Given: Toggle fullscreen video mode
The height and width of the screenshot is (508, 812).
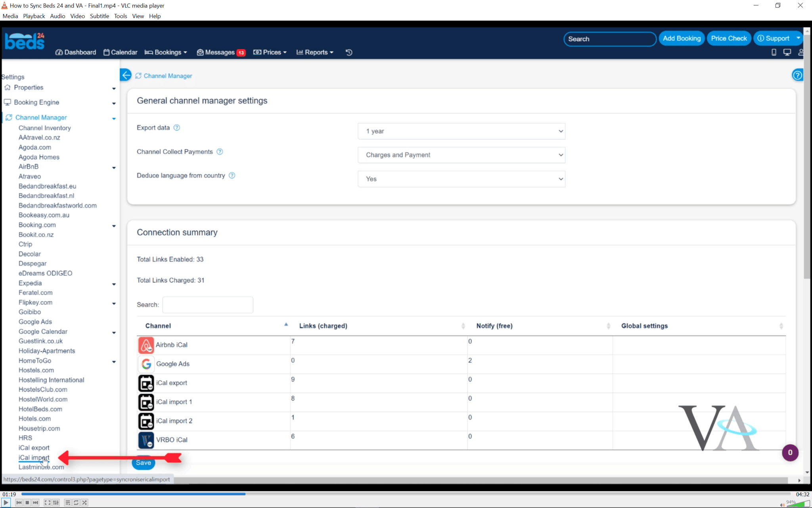Looking at the screenshot, I should (x=47, y=502).
